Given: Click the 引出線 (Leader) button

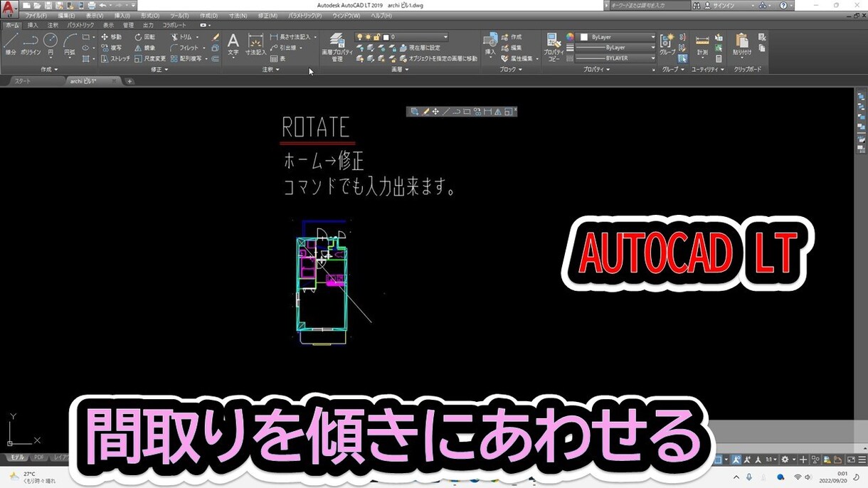Looking at the screenshot, I should 284,48.
